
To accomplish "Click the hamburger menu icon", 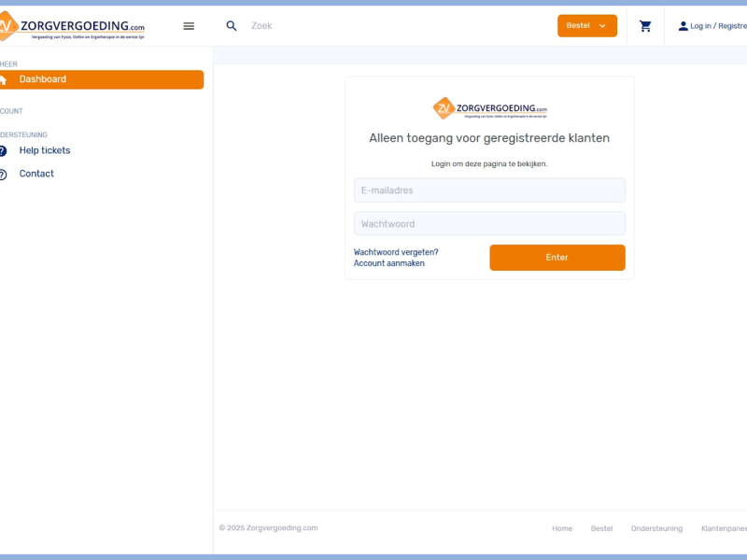I will pyautogui.click(x=189, y=26).
